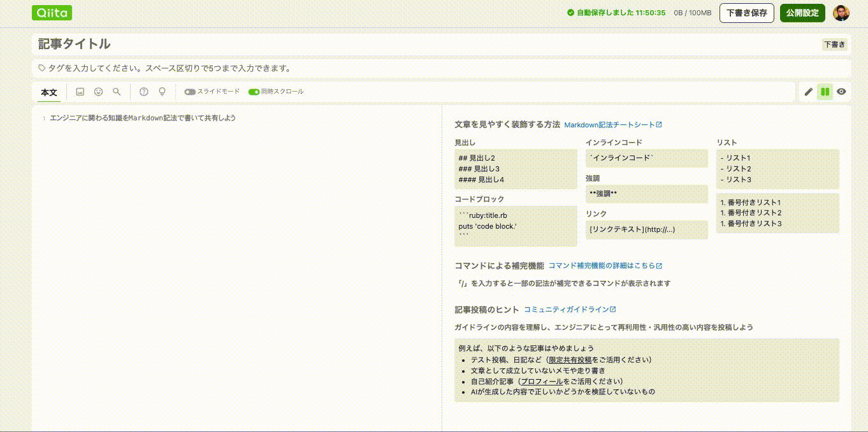
Task: Open the help question mark icon
Action: [x=143, y=92]
